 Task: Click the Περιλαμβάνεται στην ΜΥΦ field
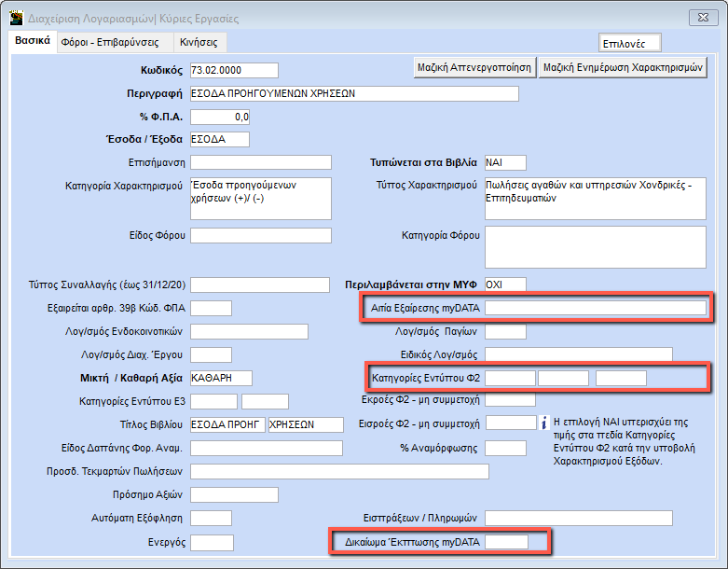pyautogui.click(x=504, y=284)
